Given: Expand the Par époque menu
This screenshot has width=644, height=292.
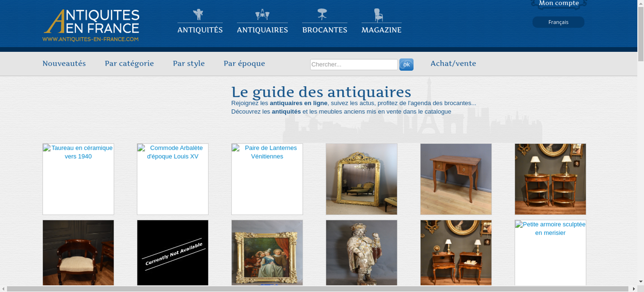Looking at the screenshot, I should coord(244,64).
